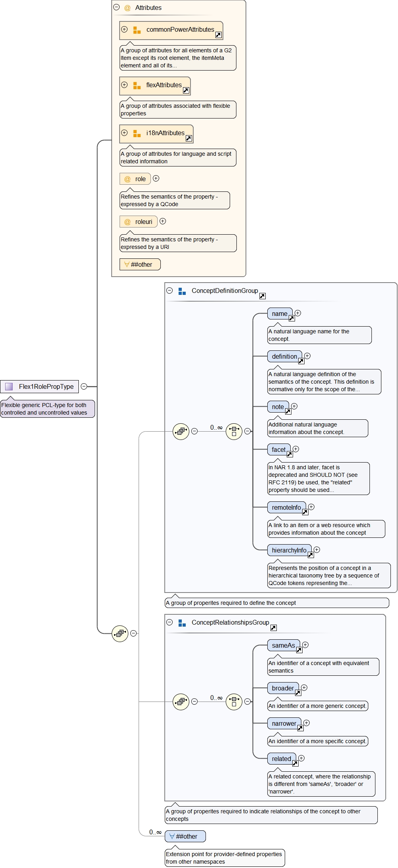Collapse the Flex1RolePropType node

pos(84,386)
